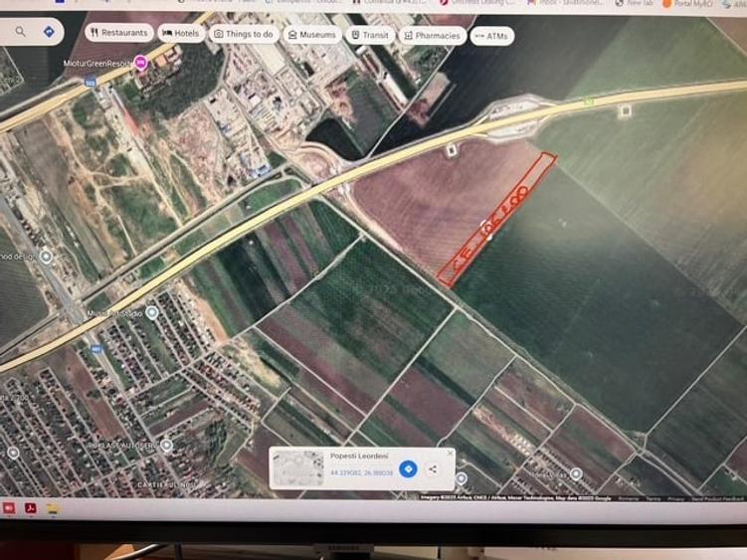The height and width of the screenshot is (560, 747).
Task: Show Transit locations on map
Action: tap(370, 35)
